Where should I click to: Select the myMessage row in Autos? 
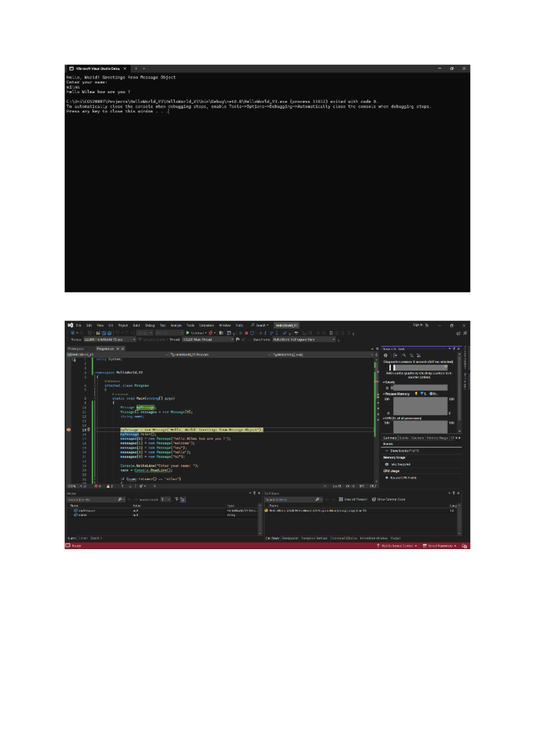pyautogui.click(x=162, y=510)
